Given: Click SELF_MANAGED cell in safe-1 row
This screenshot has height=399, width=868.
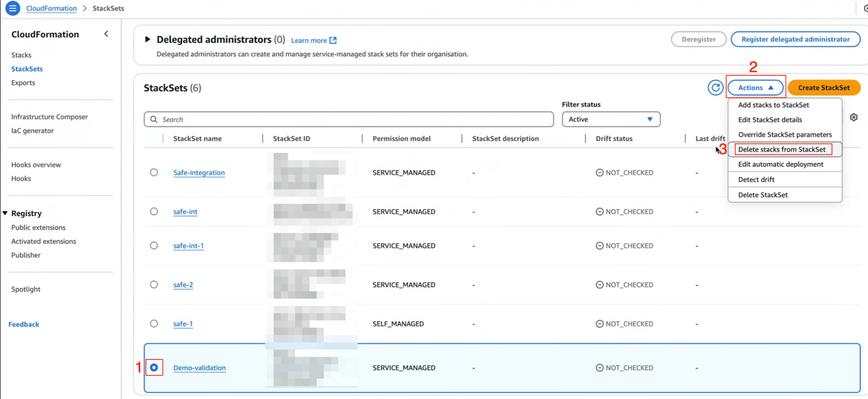Looking at the screenshot, I should [398, 324].
